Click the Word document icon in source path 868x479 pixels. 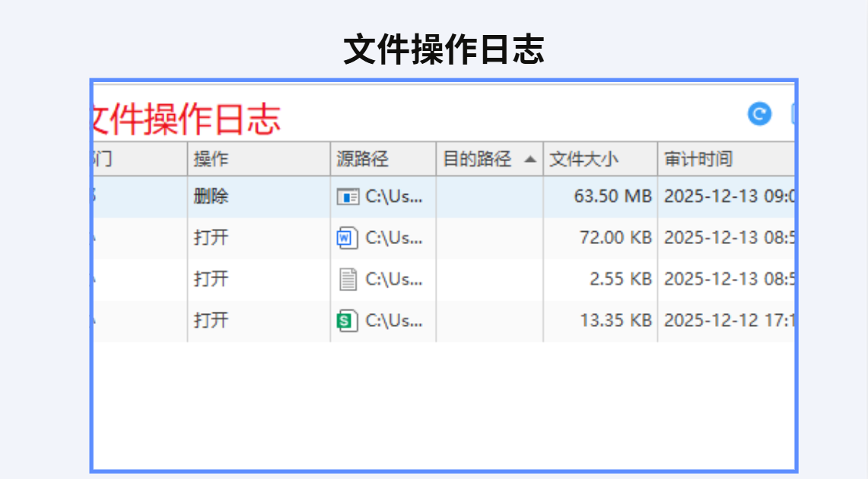pos(347,238)
